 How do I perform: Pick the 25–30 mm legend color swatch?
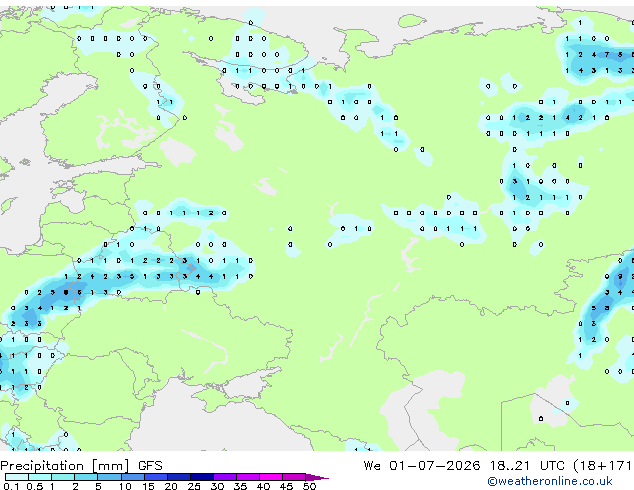point(201,477)
